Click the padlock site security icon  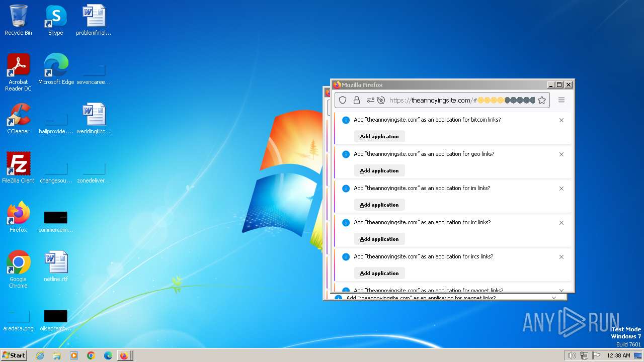pos(357,100)
